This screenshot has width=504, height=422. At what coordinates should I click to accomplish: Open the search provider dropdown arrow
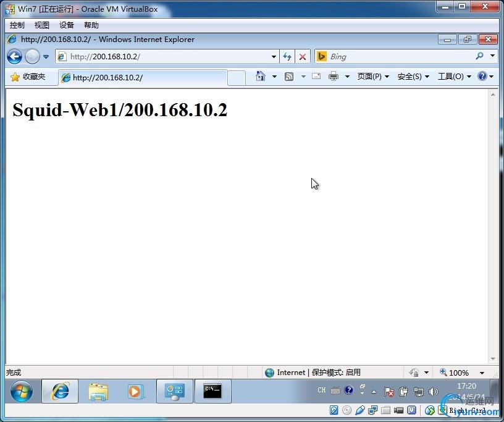pyautogui.click(x=492, y=56)
